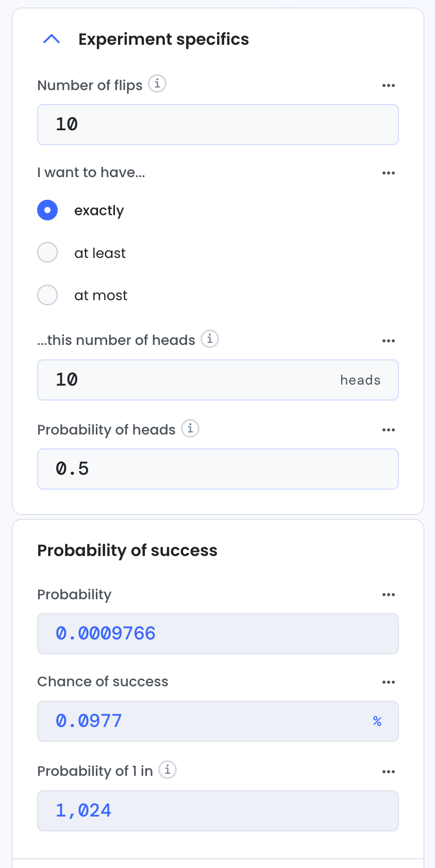Click the Probability result field
Viewport: 435px width, 868px height.
tap(218, 634)
